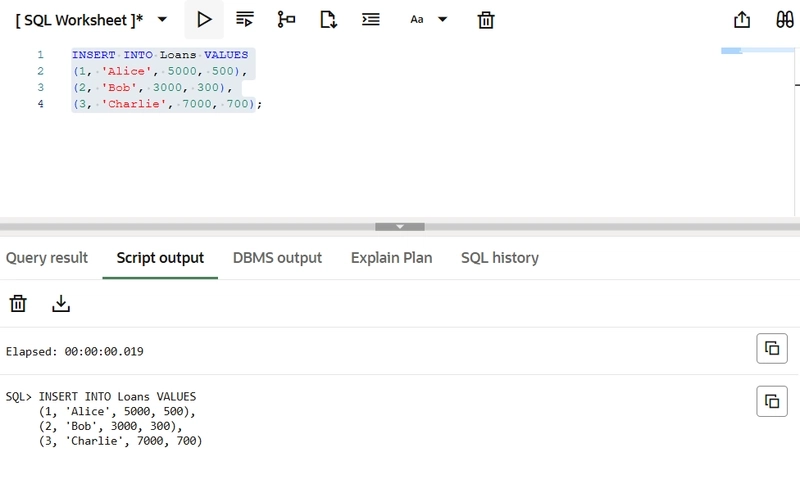Open find with the binoculars icon
This screenshot has height=493, width=800.
point(785,19)
